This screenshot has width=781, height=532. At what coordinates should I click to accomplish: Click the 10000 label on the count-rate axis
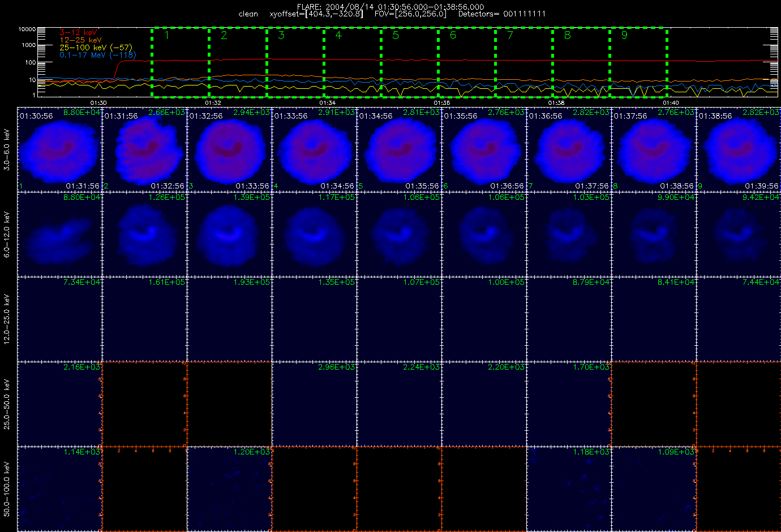tap(27, 29)
